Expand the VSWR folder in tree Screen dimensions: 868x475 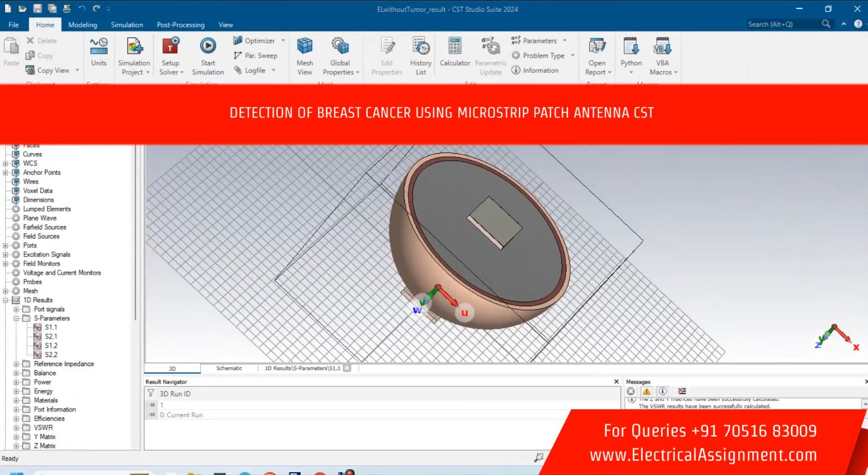(16, 428)
